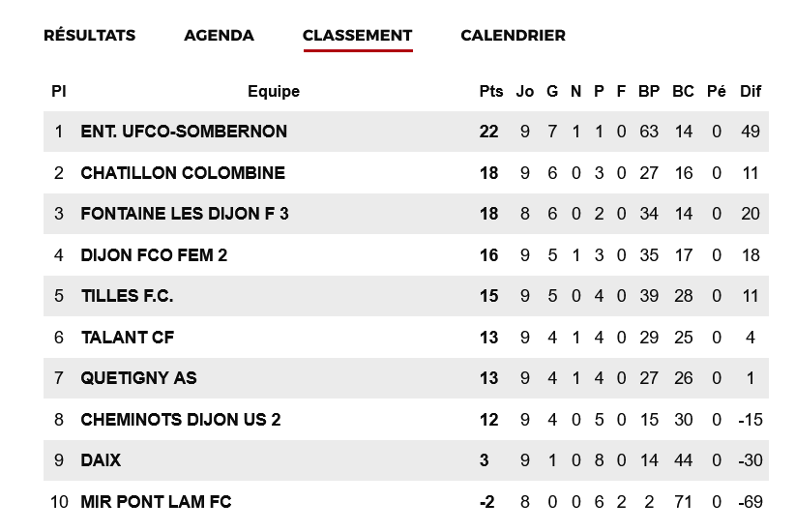The height and width of the screenshot is (532, 795).
Task: Select the Classement tab
Action: (x=357, y=36)
